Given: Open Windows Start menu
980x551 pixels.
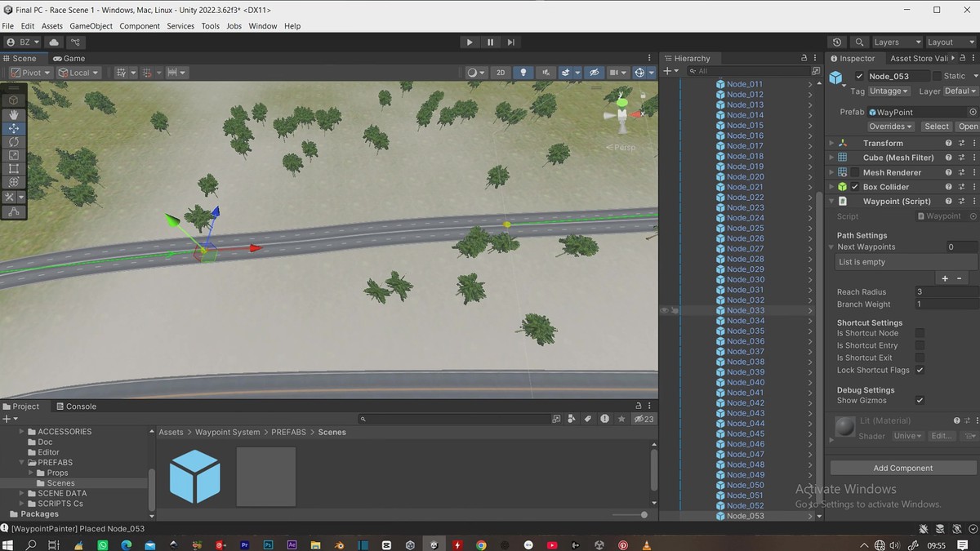Looking at the screenshot, I should [9, 544].
